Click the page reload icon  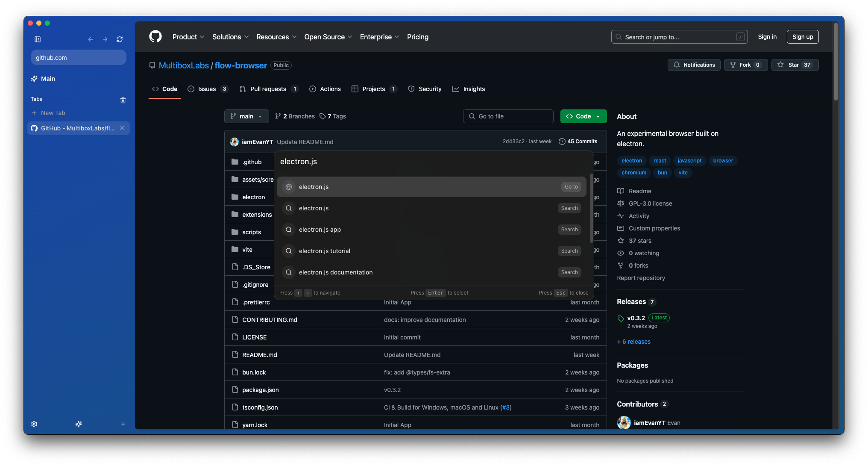click(120, 39)
